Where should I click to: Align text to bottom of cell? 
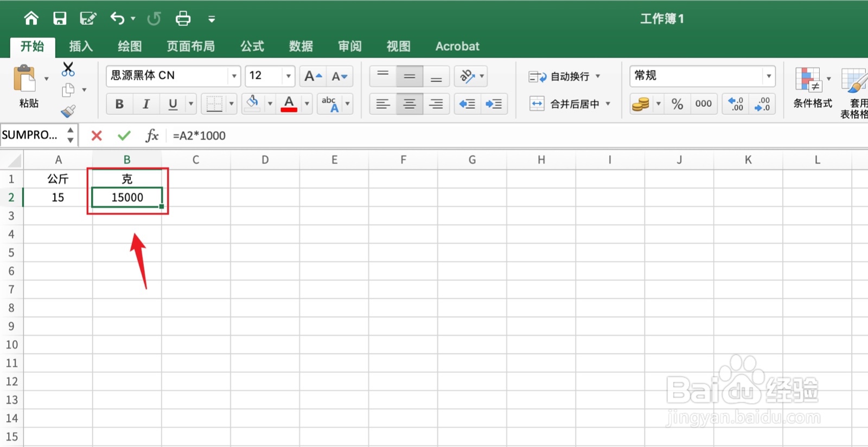[436, 76]
